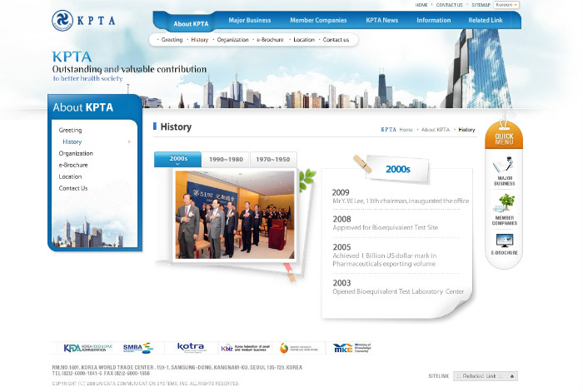Open the Related Link main menu
Image resolution: width=583 pixels, height=392 pixels.
pyautogui.click(x=486, y=20)
